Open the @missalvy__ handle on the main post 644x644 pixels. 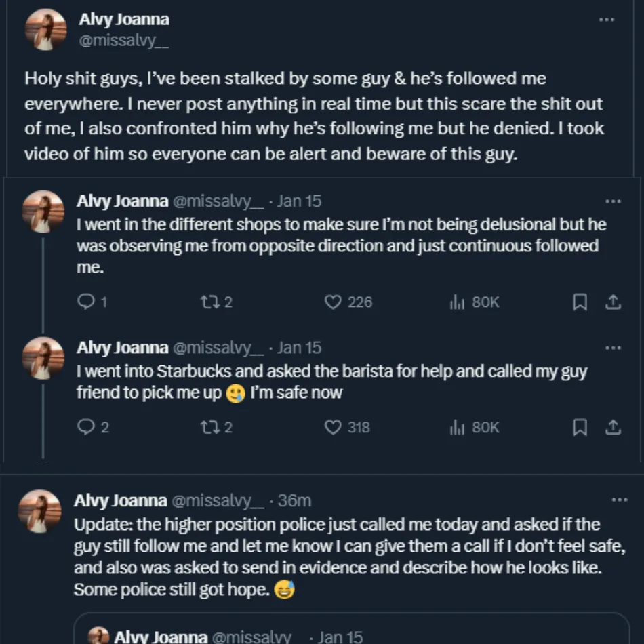pyautogui.click(x=123, y=41)
